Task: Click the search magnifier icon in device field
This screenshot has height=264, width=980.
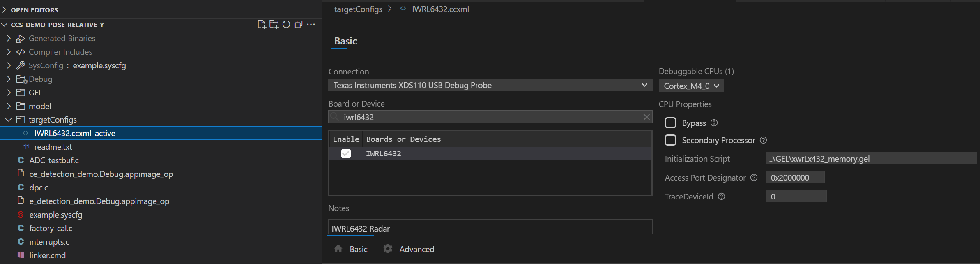Action: click(335, 117)
